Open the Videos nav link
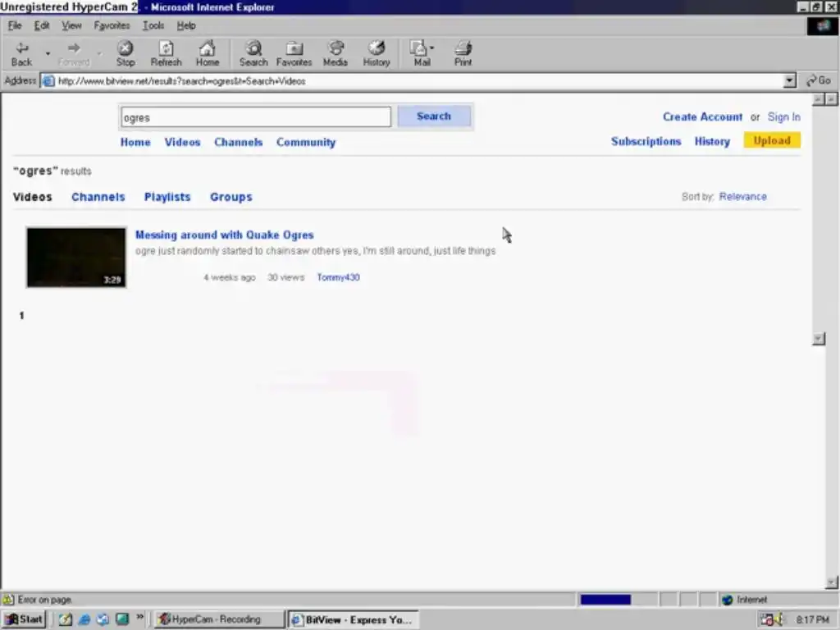Image resolution: width=840 pixels, height=630 pixels. coord(182,142)
